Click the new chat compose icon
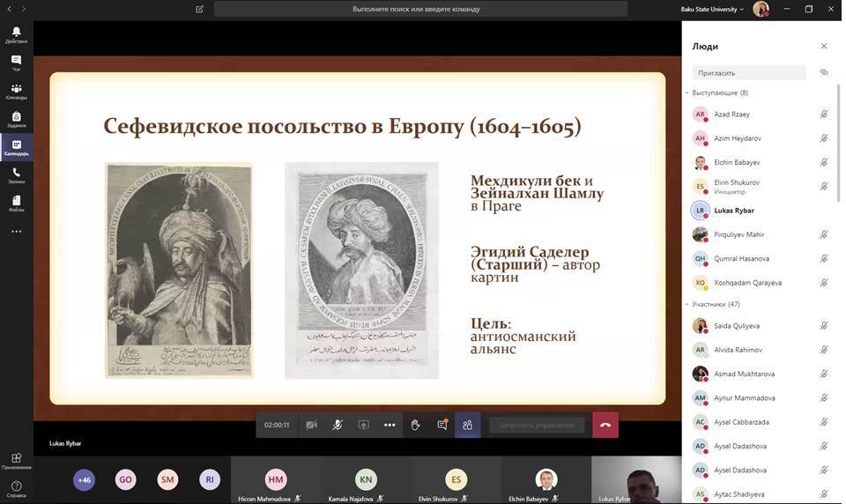 coord(200,9)
